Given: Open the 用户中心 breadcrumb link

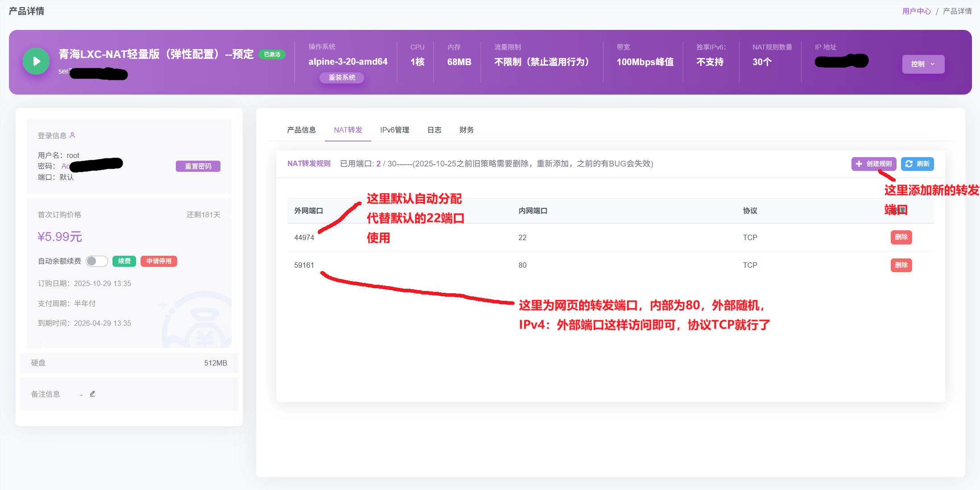Looking at the screenshot, I should (x=917, y=11).
